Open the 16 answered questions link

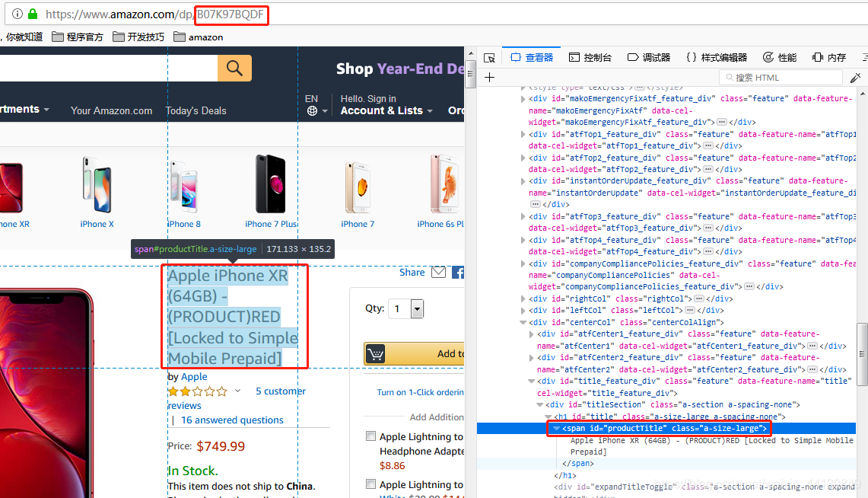(232, 420)
